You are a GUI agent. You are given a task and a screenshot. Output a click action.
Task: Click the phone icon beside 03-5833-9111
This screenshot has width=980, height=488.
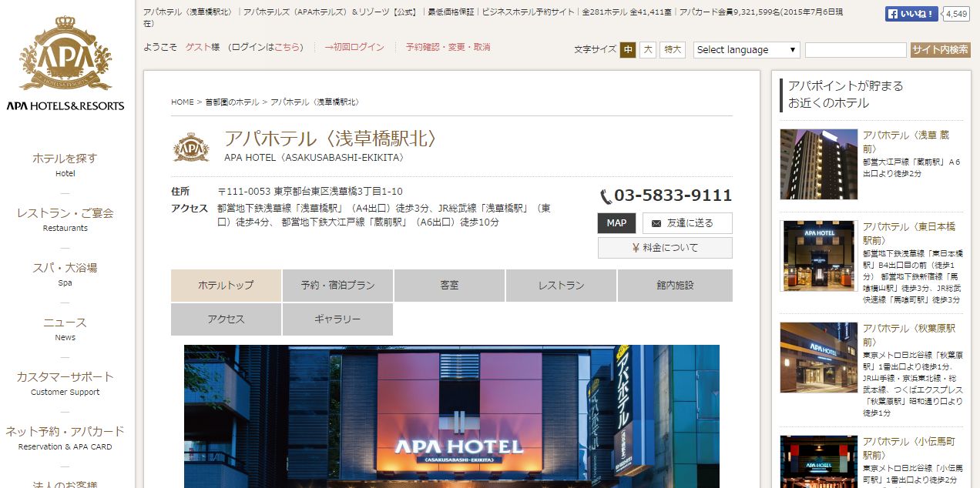coord(606,196)
